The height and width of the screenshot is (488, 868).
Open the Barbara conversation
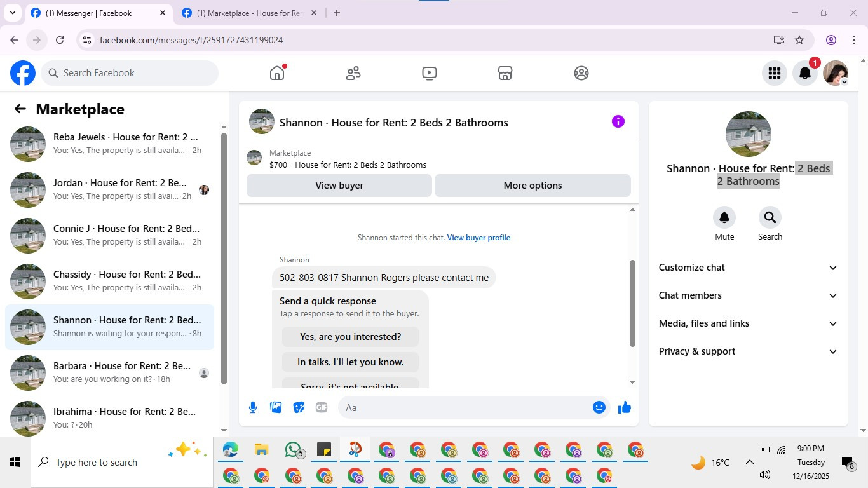click(x=109, y=373)
